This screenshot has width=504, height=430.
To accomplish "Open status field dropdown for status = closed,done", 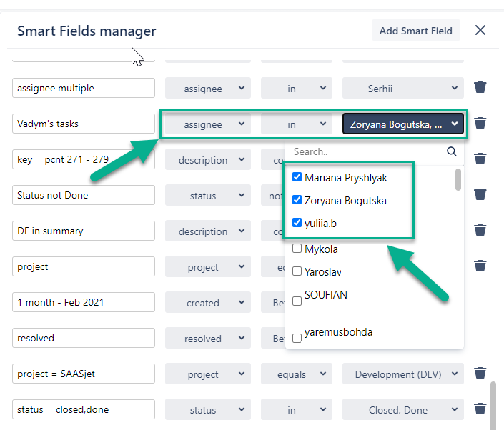I will 208,409.
